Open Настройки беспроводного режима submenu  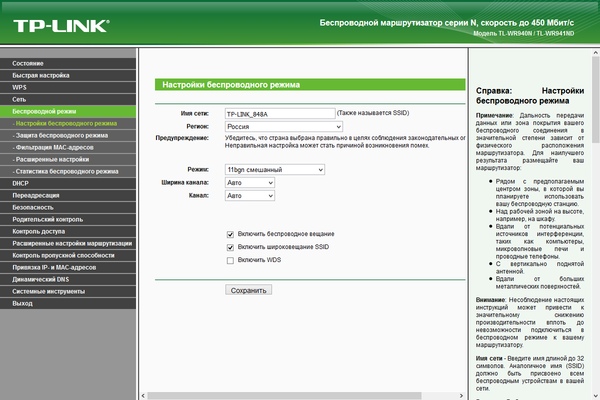[x=68, y=123]
